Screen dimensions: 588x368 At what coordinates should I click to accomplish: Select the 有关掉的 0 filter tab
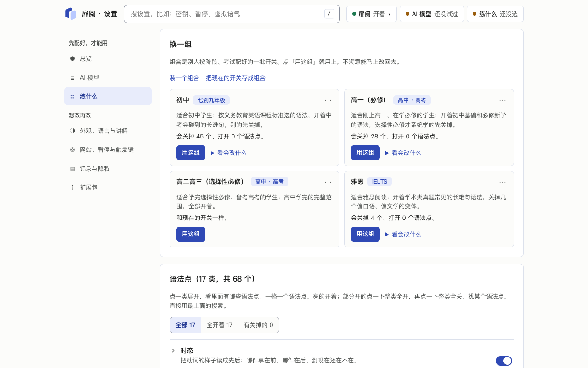click(259, 325)
